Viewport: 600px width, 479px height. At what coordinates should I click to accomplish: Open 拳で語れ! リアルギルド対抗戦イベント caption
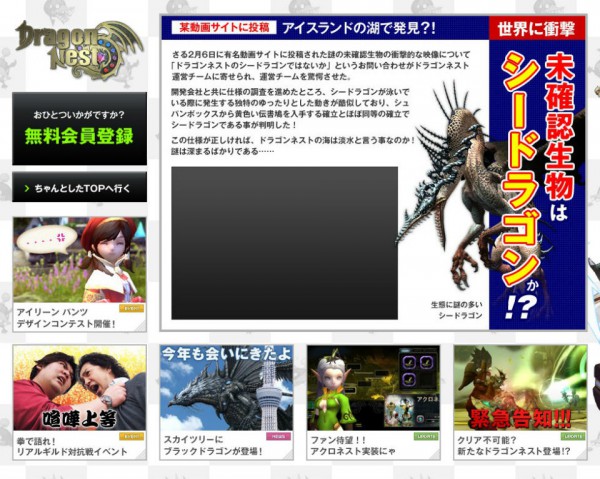click(x=72, y=446)
